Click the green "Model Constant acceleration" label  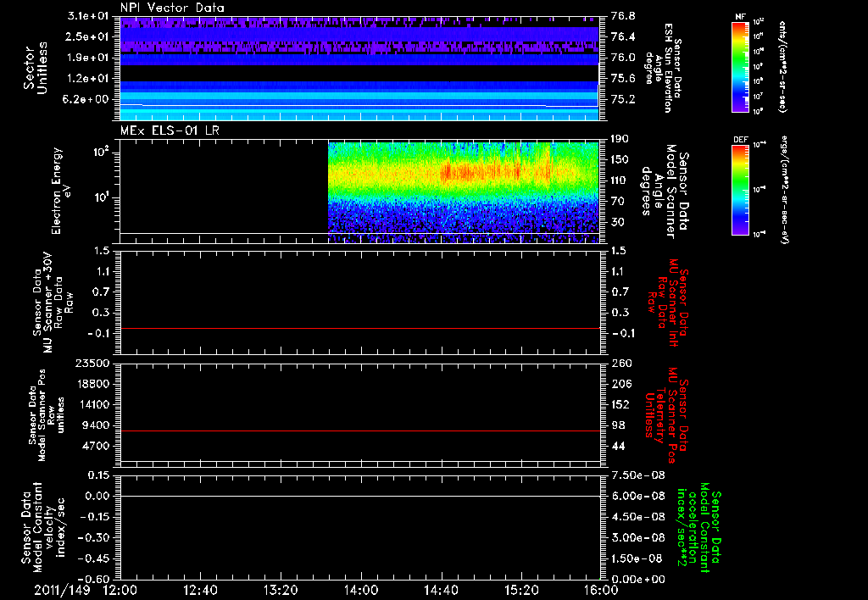[x=699, y=527]
